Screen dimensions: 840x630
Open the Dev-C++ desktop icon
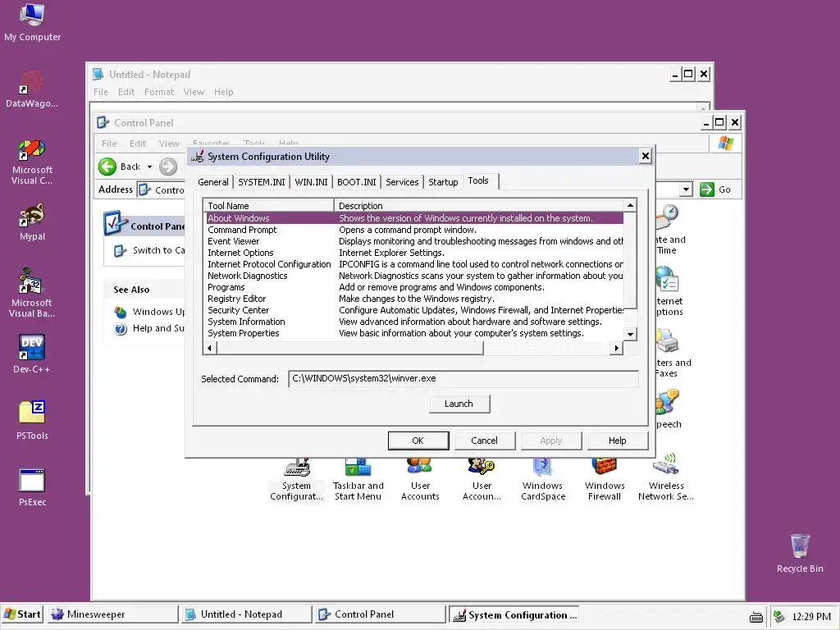(x=32, y=354)
